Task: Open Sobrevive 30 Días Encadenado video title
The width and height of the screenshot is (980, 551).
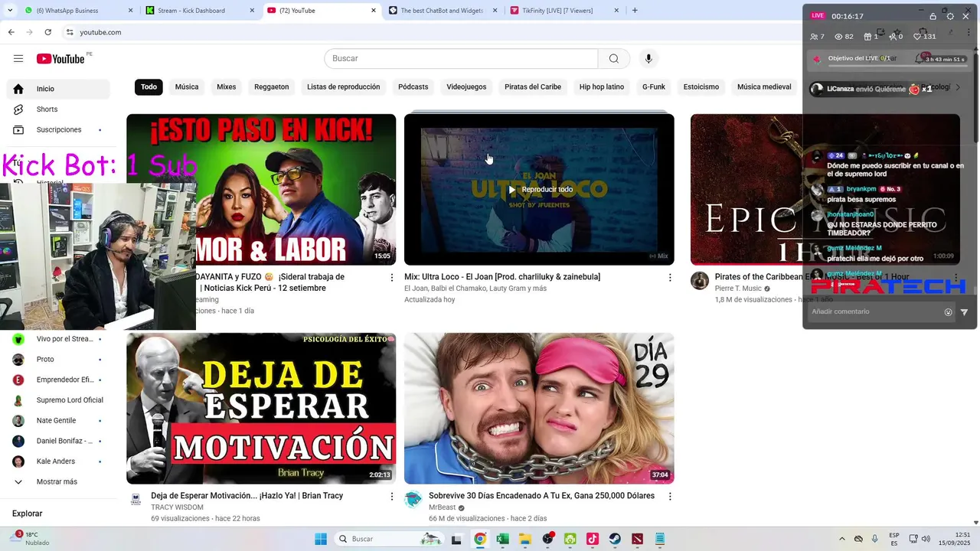Action: point(541,496)
